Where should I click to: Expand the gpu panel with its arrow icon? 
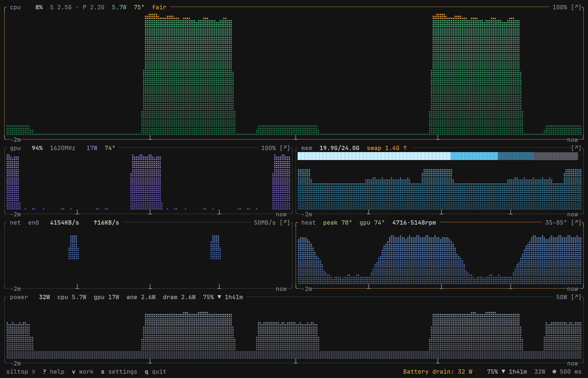285,148
